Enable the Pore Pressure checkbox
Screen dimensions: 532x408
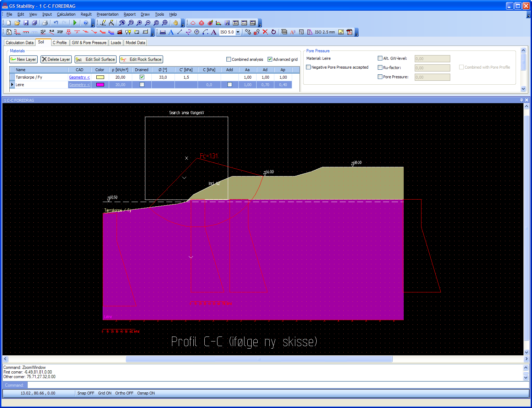(x=380, y=77)
